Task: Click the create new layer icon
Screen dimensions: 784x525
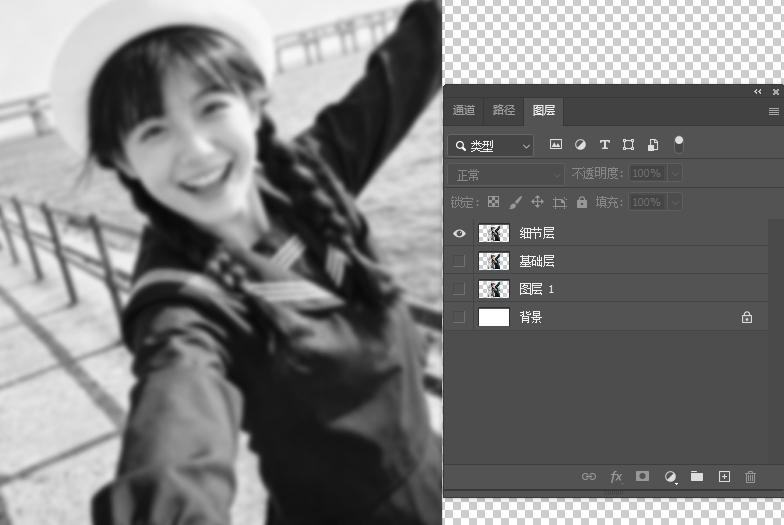Action: coord(724,477)
